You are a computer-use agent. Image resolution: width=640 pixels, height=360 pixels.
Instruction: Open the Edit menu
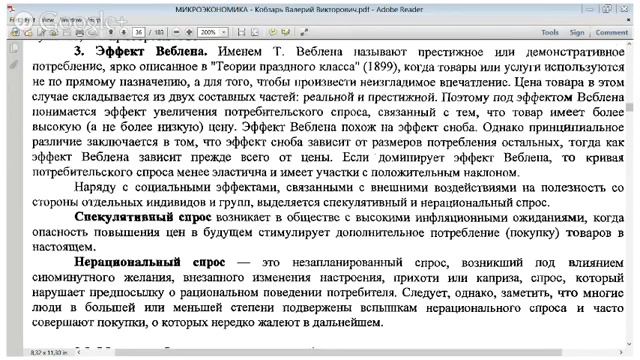[x=29, y=20]
